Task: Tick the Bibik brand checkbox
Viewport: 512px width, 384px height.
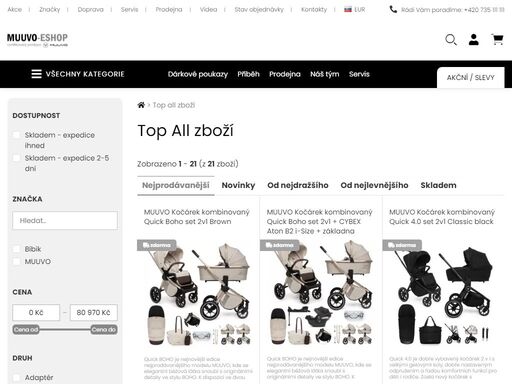Action: click(16, 249)
